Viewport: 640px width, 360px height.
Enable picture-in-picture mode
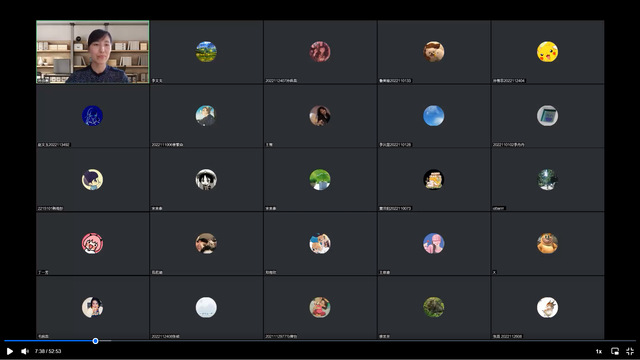tap(615, 351)
